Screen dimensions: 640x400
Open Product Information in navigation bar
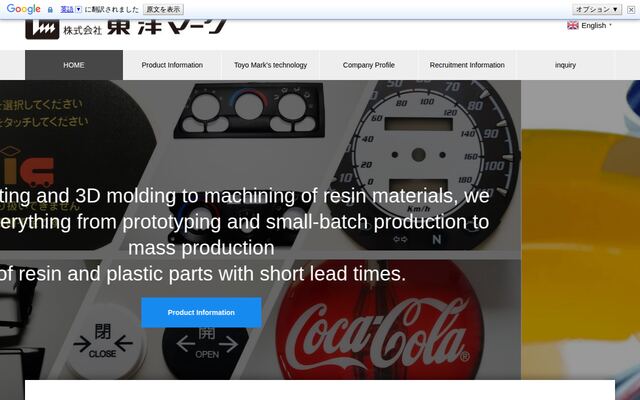[x=172, y=65]
